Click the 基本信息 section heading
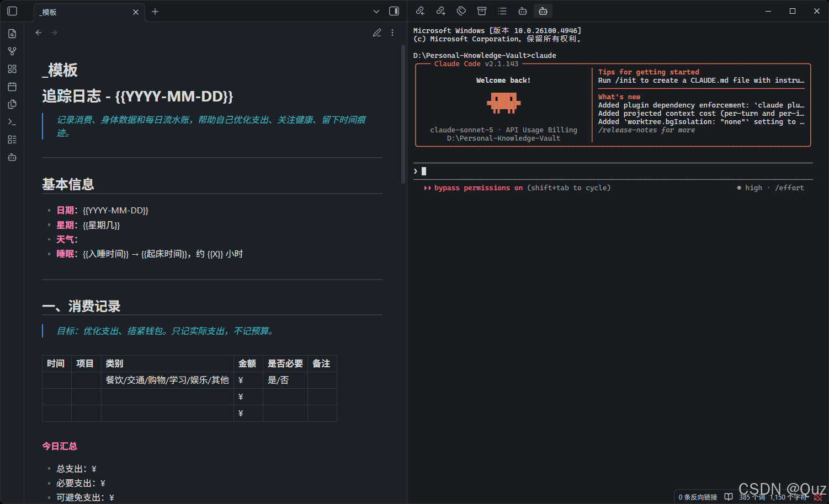This screenshot has height=504, width=829. (x=68, y=184)
